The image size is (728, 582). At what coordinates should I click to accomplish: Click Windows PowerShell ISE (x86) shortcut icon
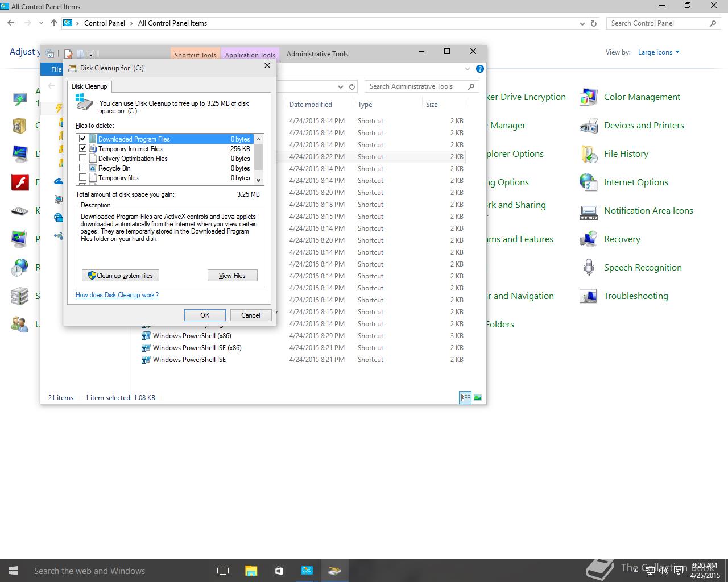tap(146, 348)
